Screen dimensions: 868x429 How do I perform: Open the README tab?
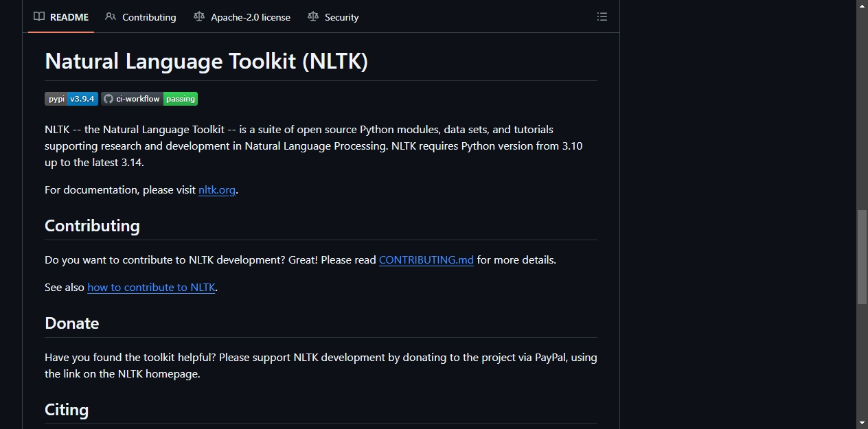[x=61, y=17]
